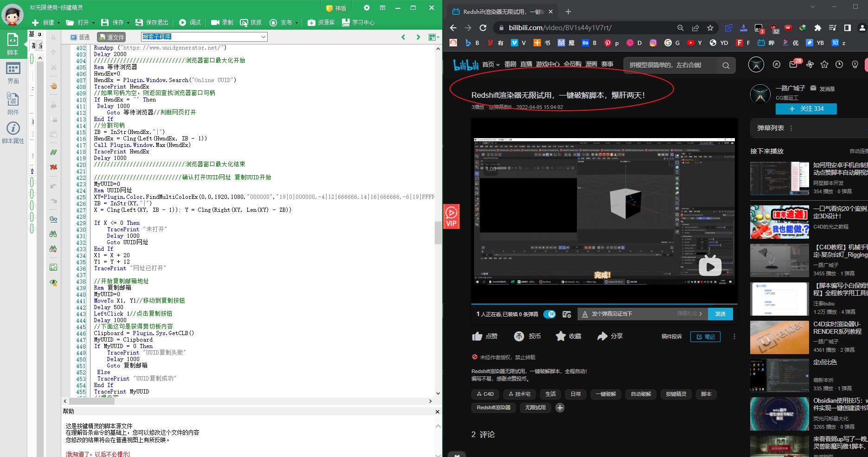Screen dimensions: 868x457
Task: Open the three-dot more menu beside 笔记
Action: [x=734, y=336]
